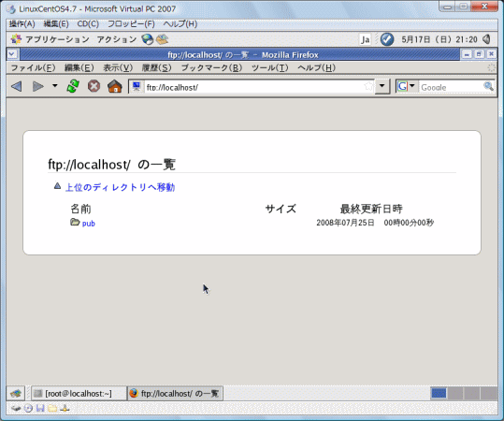This screenshot has width=504, height=421.
Task: Toggle the Ja input method indicator
Action: tap(365, 39)
